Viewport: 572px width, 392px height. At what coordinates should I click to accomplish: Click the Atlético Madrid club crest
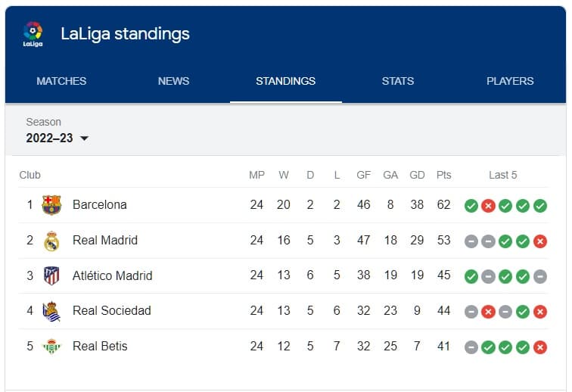tap(51, 275)
